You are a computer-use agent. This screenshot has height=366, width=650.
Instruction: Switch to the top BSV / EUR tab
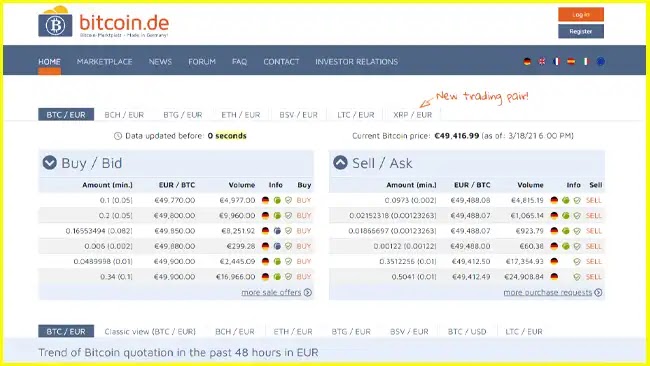[x=298, y=115]
